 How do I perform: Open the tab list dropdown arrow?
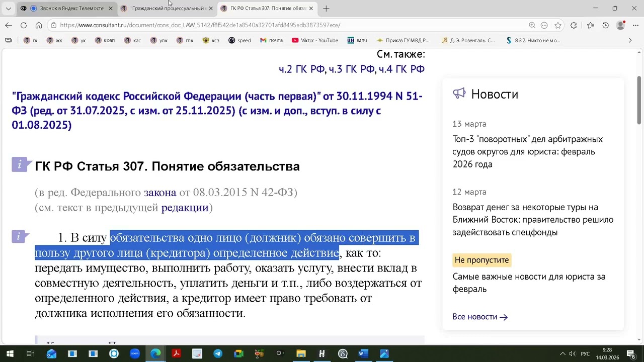point(8,9)
